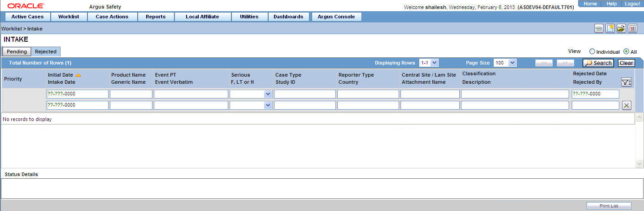Click the Classification filter field

515,94
